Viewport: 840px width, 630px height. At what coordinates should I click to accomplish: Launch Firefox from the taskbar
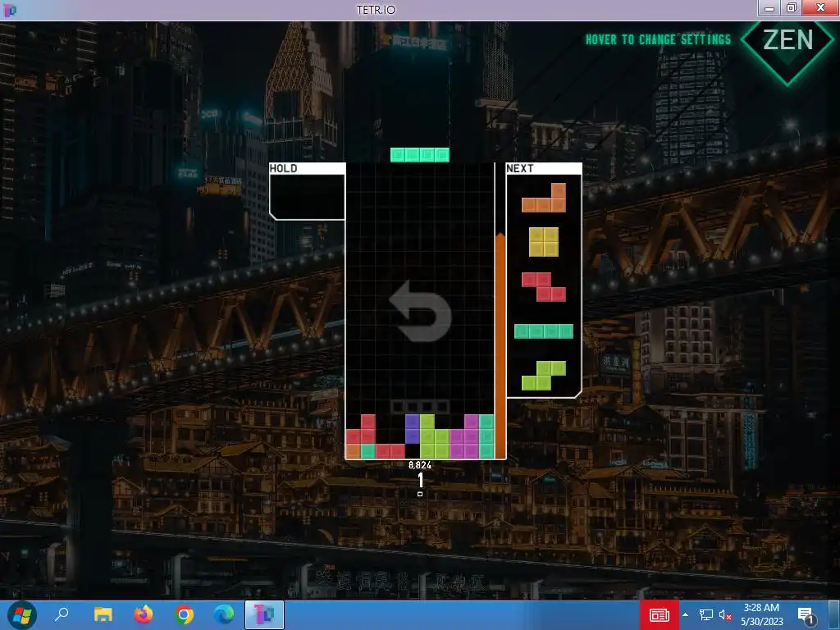click(x=143, y=615)
